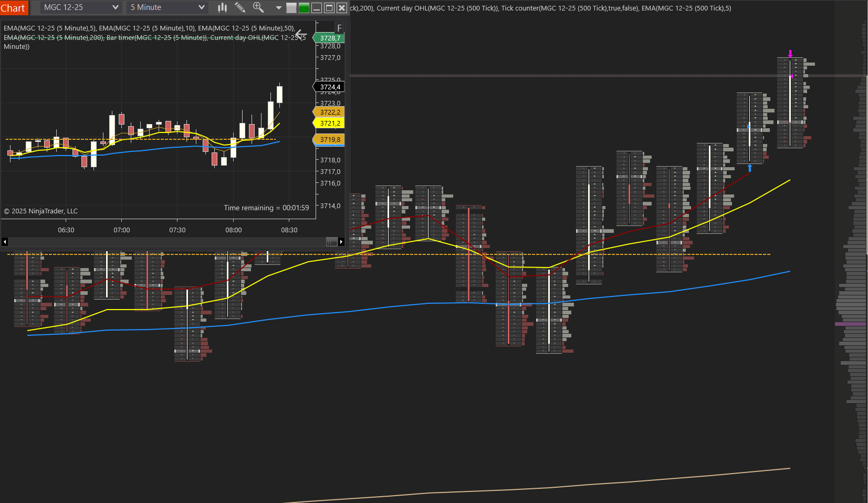Click the 06:30 time axis label

coord(66,230)
